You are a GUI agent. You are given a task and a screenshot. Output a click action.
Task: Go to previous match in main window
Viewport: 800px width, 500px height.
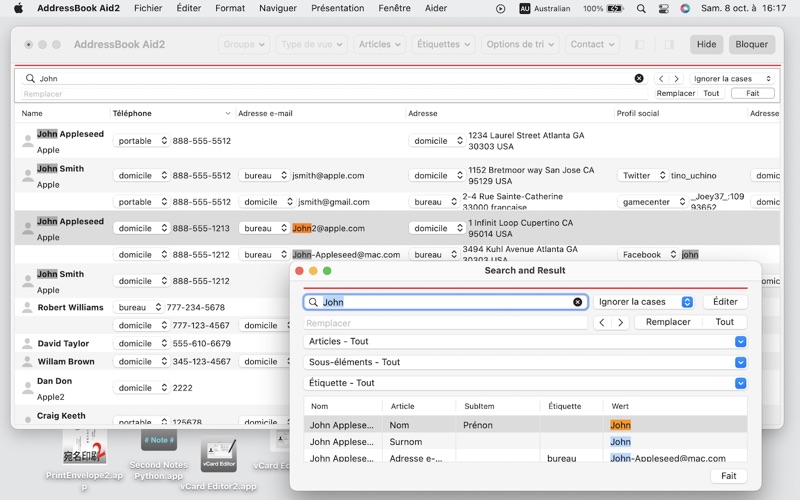661,79
